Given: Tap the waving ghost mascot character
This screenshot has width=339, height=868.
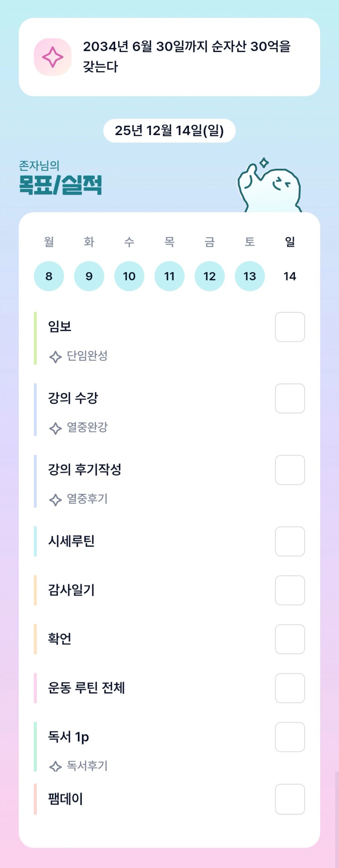Looking at the screenshot, I should point(270,186).
